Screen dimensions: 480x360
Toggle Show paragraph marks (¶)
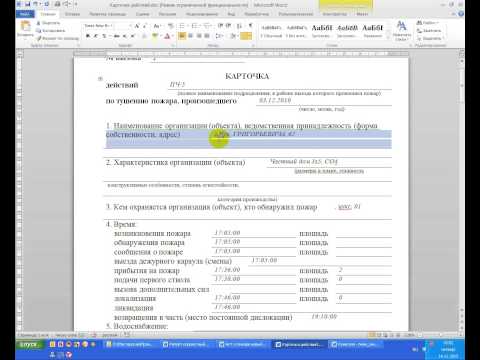[x=250, y=26]
